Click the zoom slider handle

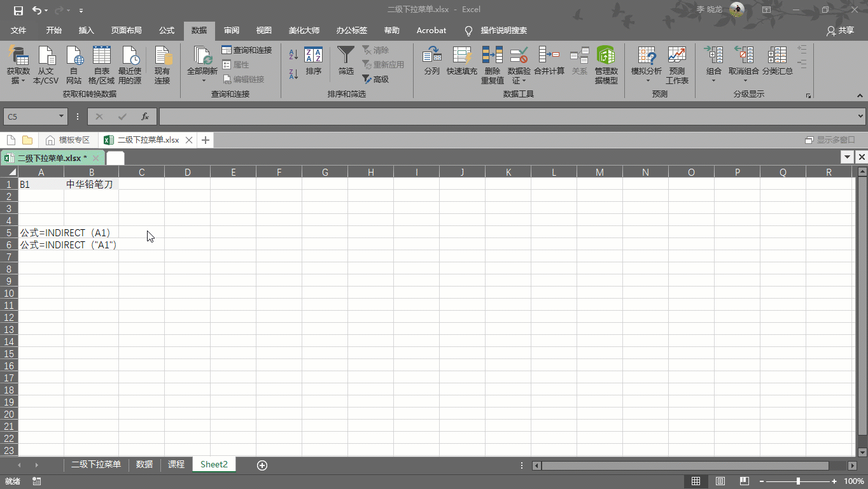coord(798,481)
